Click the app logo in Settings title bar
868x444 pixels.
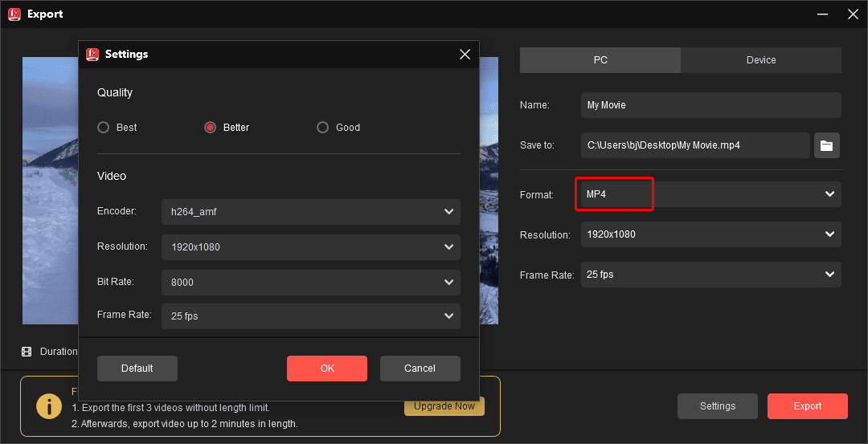click(92, 54)
